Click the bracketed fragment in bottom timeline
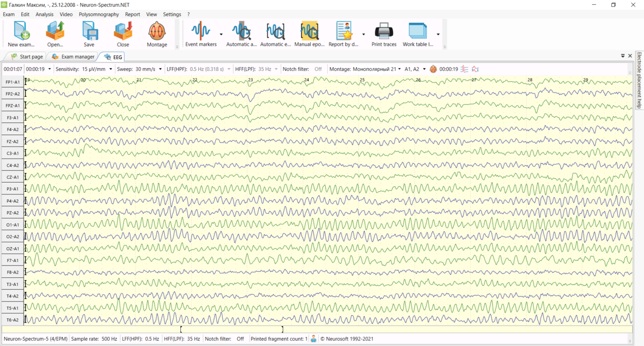The image size is (644, 346). click(x=232, y=329)
